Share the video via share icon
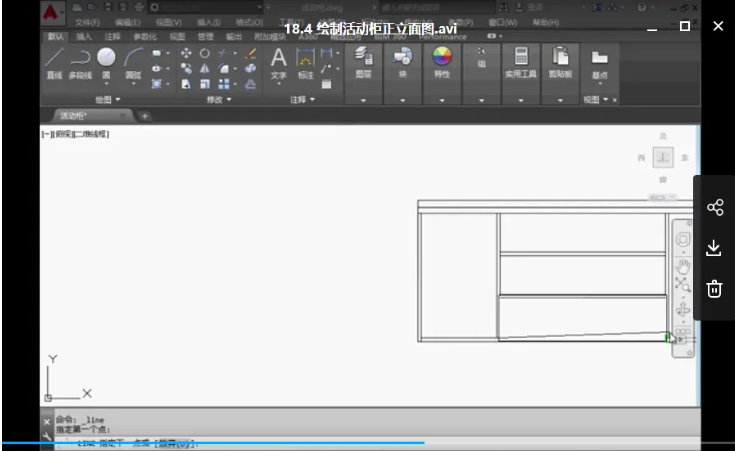Viewport: 735px width, 451px height. point(715,207)
